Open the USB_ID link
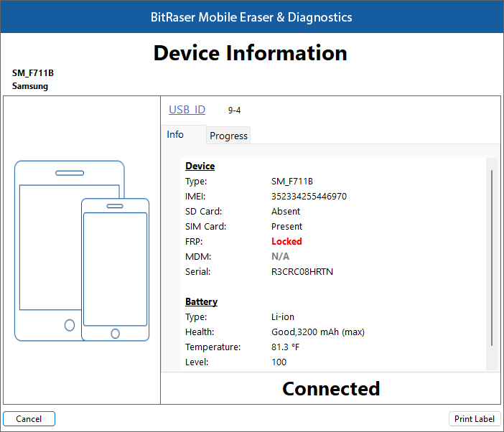 [x=187, y=110]
